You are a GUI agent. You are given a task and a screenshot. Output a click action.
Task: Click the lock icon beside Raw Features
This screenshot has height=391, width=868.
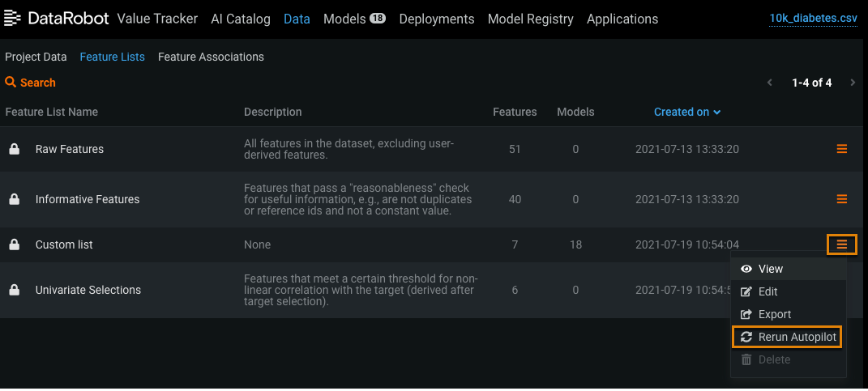coord(14,149)
